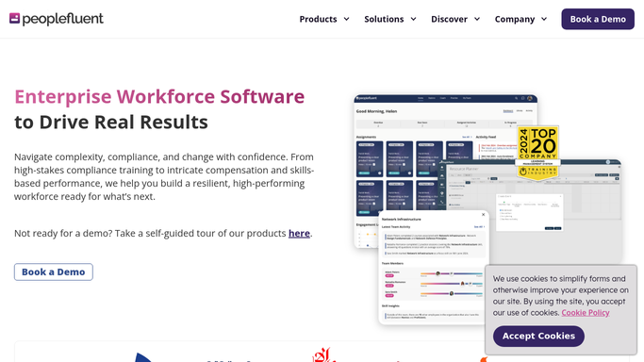Click the header Book a Demo button
644x362 pixels.
click(598, 19)
